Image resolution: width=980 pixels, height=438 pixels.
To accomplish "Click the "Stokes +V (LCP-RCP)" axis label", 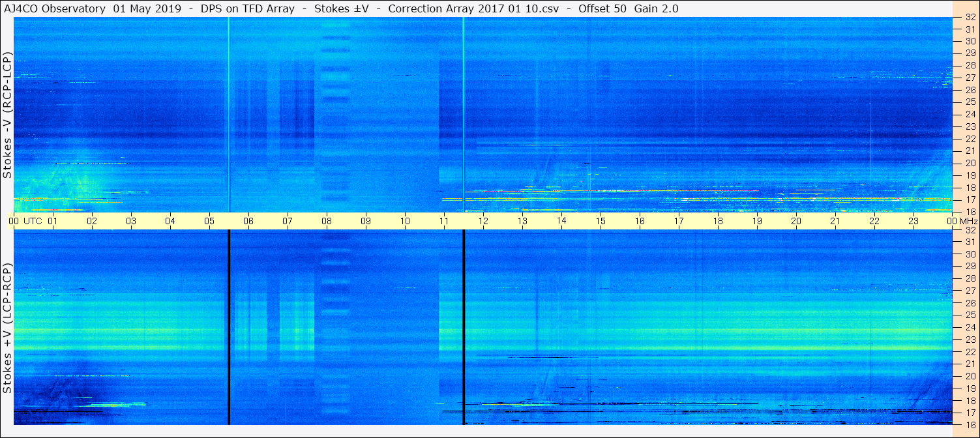I will 8,328.
